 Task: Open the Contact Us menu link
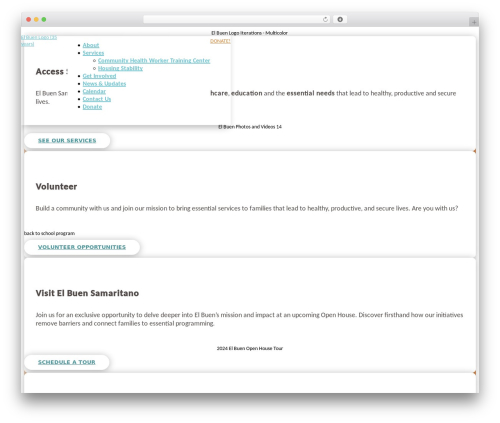point(97,99)
